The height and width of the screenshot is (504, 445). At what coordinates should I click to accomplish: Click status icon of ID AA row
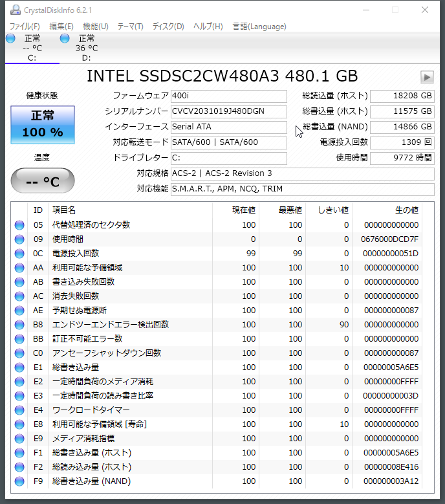point(19,268)
